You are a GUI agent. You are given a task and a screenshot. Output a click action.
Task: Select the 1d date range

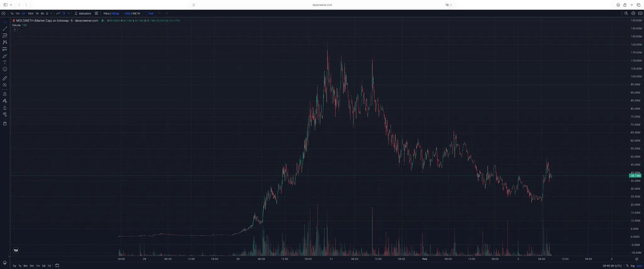click(49, 266)
